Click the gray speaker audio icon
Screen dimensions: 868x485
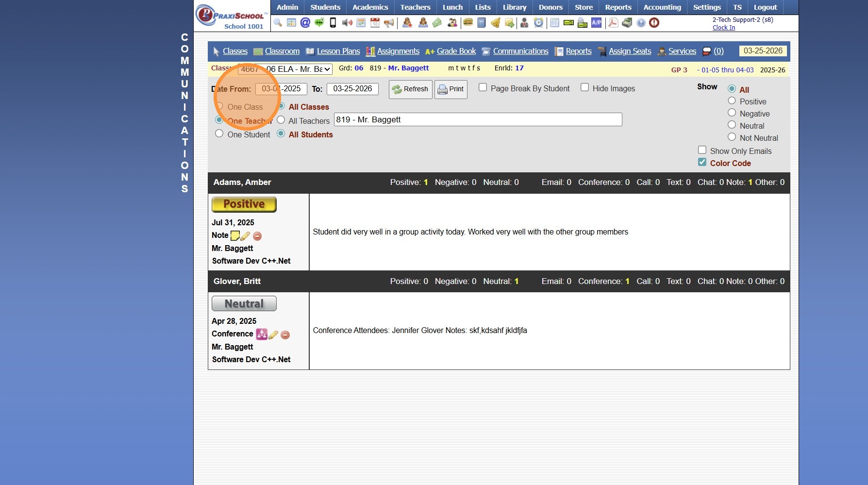click(347, 23)
